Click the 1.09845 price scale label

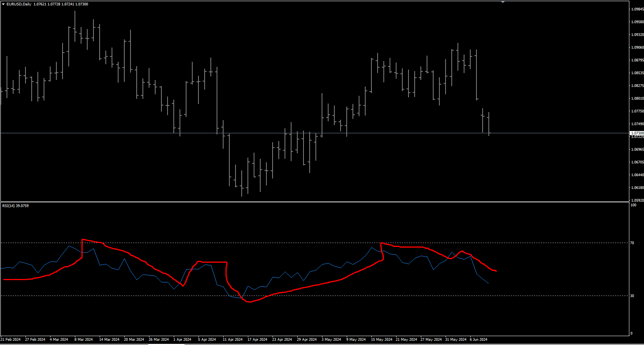637,9
